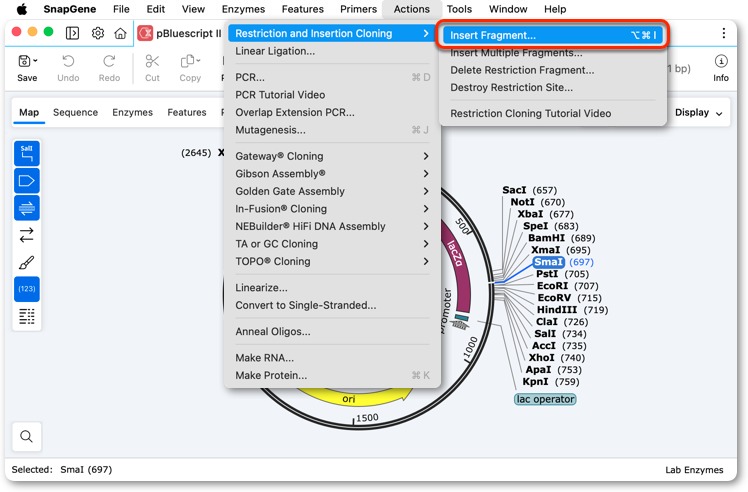748x492 pixels.
Task: Click the Redo arrow icon
Action: (109, 61)
